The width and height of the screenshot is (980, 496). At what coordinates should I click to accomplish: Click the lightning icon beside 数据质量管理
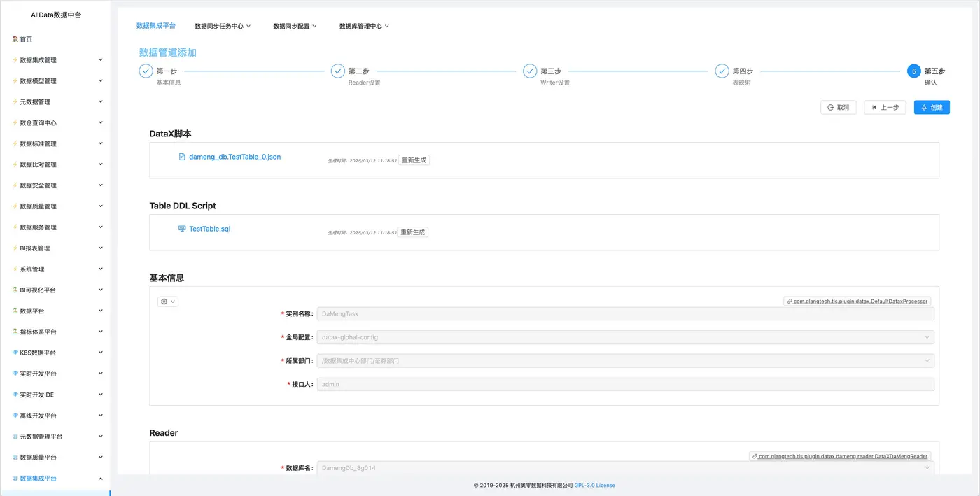click(x=15, y=206)
